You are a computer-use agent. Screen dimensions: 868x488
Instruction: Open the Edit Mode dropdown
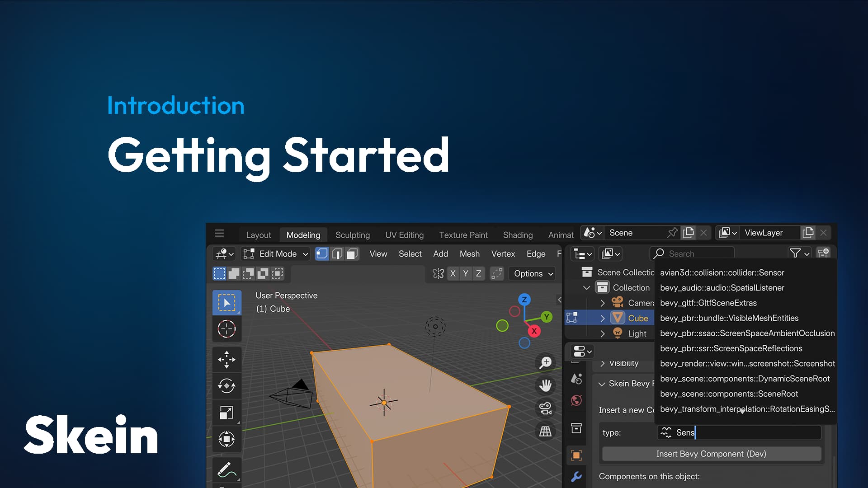(275, 254)
